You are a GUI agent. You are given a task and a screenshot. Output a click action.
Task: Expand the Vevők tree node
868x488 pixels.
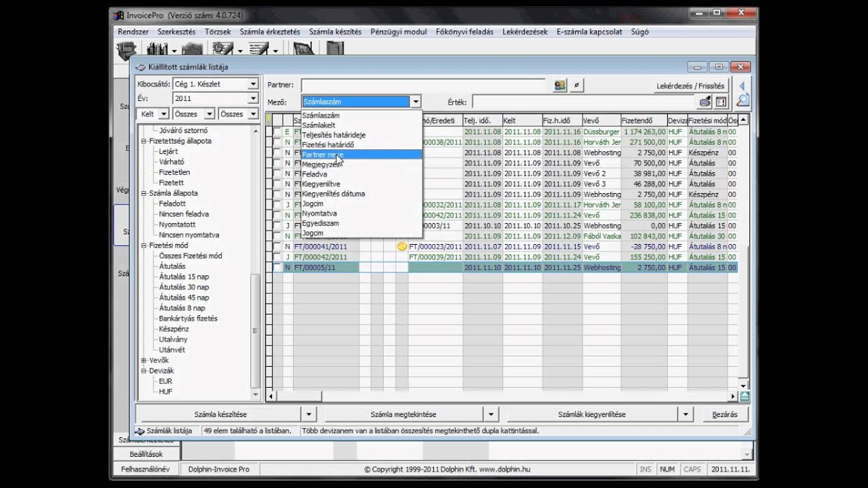pos(144,361)
